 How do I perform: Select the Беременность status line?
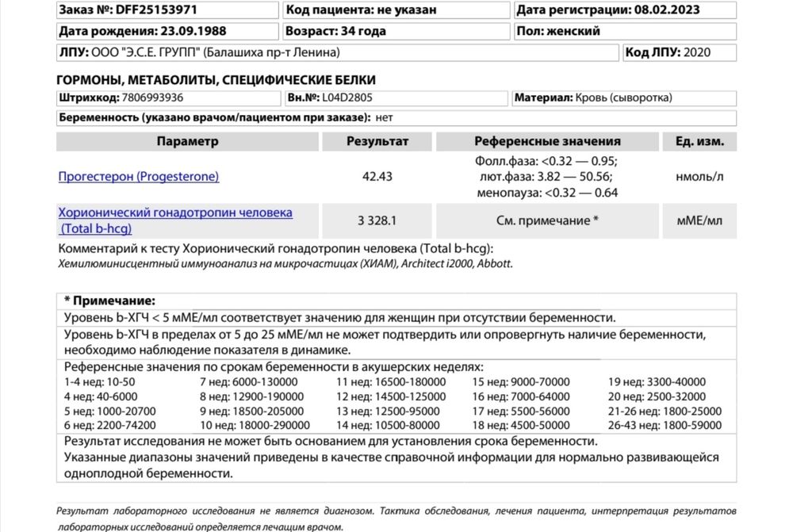tap(396, 118)
